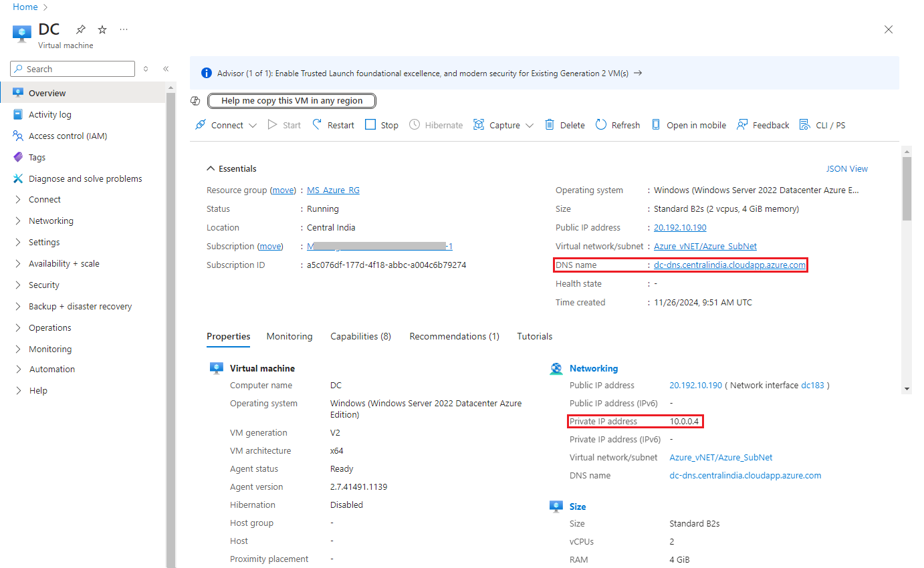Click the Connect plug icon in toolbar
The width and height of the screenshot is (924, 568).
[201, 125]
